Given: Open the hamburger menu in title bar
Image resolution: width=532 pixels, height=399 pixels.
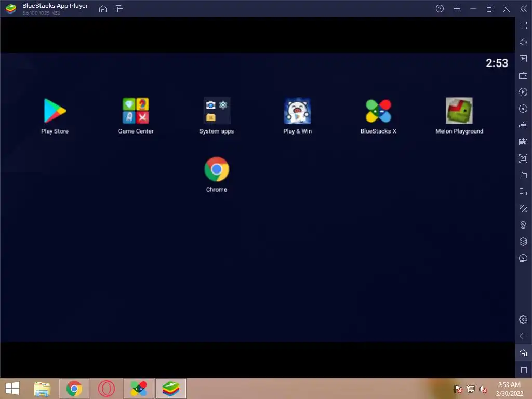Looking at the screenshot, I should (457, 9).
